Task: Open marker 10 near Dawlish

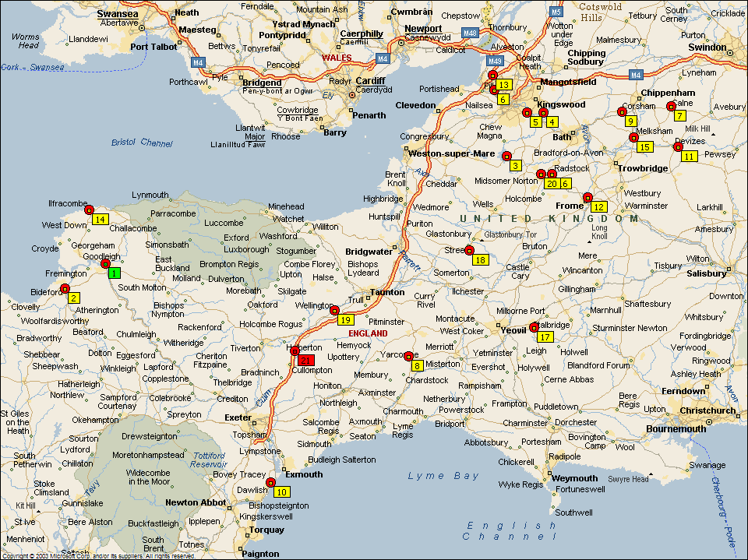Action: pos(281,491)
